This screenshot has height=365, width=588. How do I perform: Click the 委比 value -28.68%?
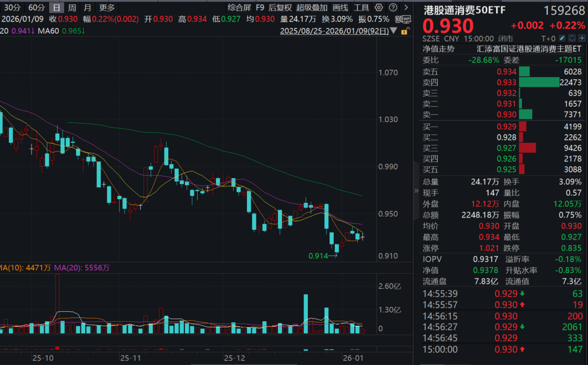pos(484,60)
